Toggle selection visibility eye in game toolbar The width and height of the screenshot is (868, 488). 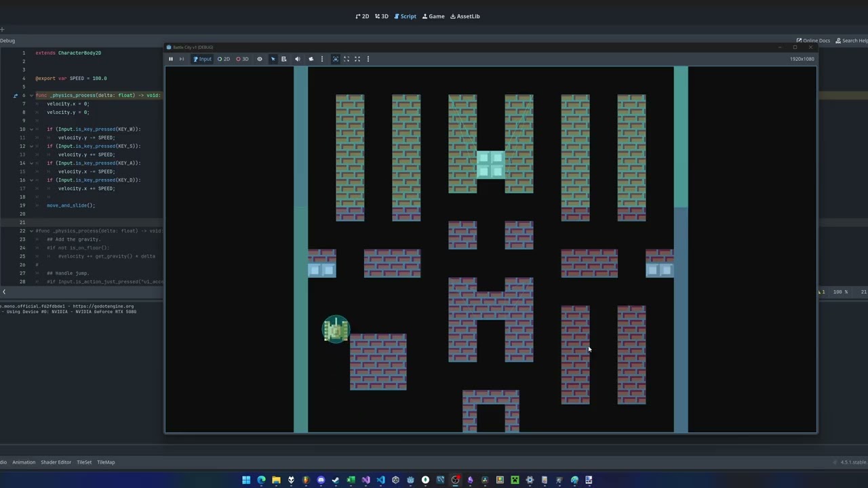[x=259, y=59]
